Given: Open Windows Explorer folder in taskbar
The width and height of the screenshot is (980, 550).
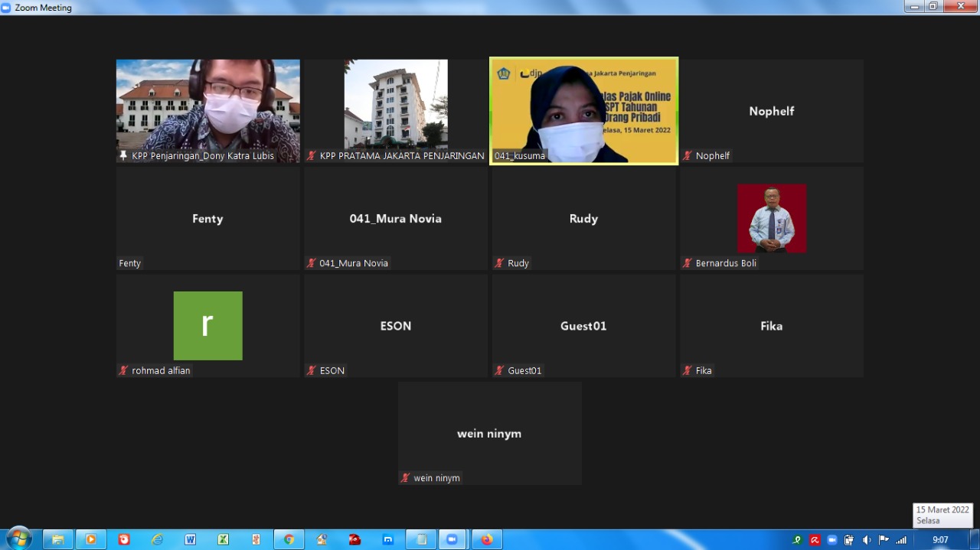Looking at the screenshot, I should (x=57, y=539).
